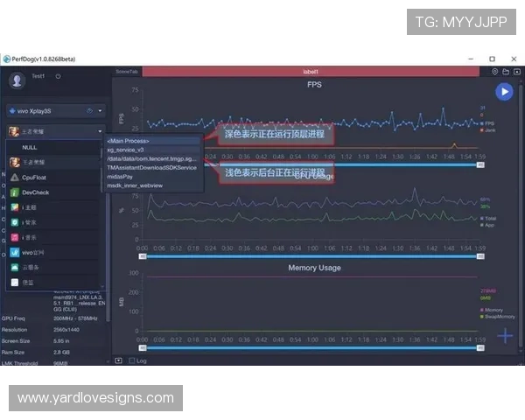Toggle the Jank legend series
This screenshot has width=525, height=420.
coord(487,129)
